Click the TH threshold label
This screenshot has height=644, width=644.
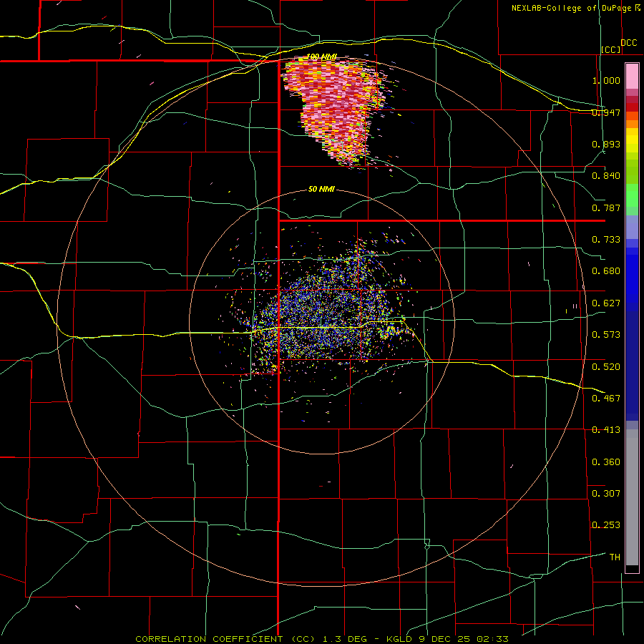[x=615, y=557]
